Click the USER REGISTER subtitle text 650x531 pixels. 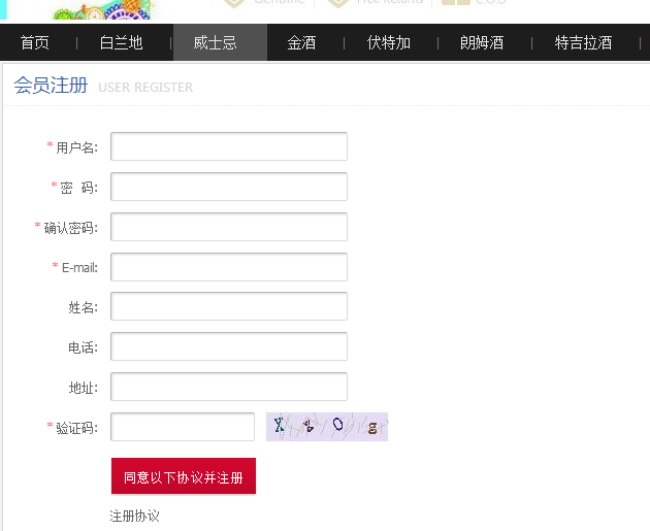(146, 87)
